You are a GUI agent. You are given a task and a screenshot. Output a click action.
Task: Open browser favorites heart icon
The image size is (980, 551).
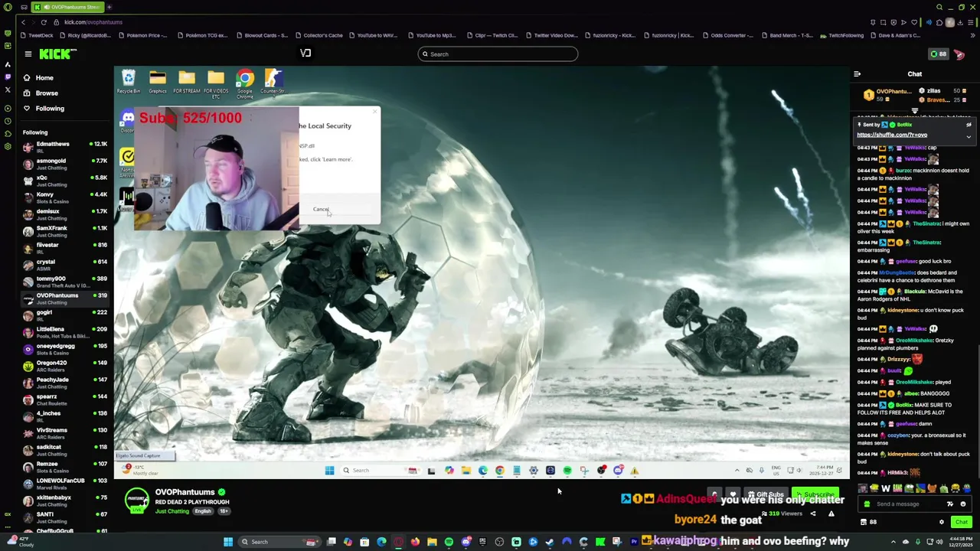(913, 22)
